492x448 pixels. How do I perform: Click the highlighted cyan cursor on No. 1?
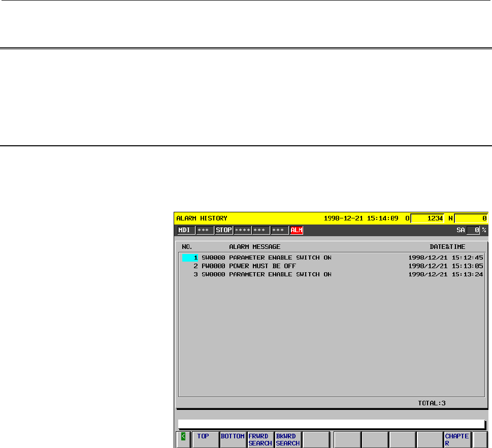point(190,258)
